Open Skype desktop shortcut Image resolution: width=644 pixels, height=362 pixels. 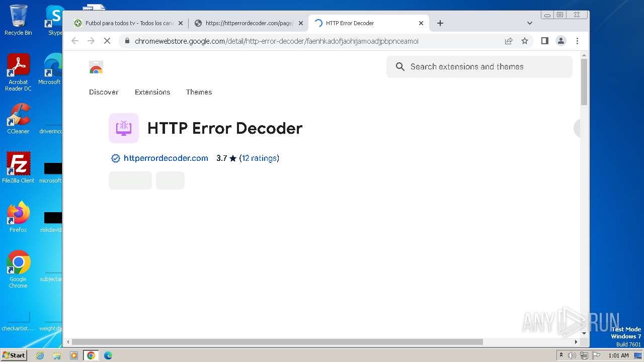click(54, 20)
